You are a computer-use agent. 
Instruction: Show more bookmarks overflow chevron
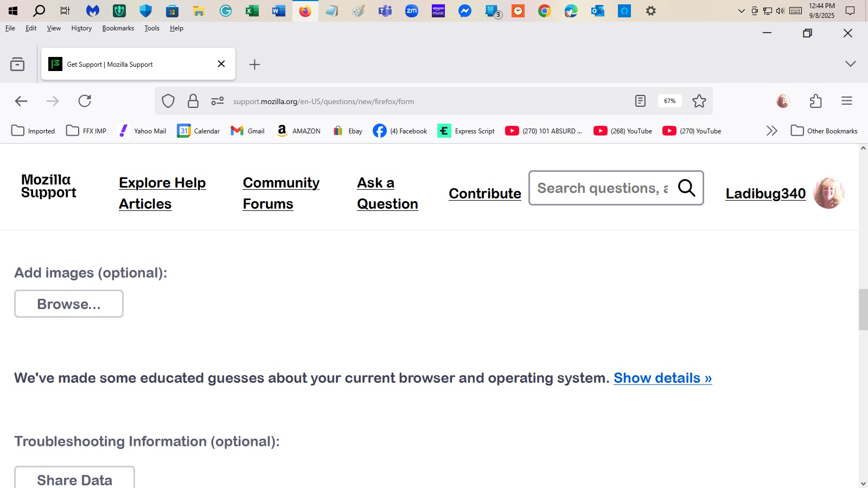tap(771, 131)
